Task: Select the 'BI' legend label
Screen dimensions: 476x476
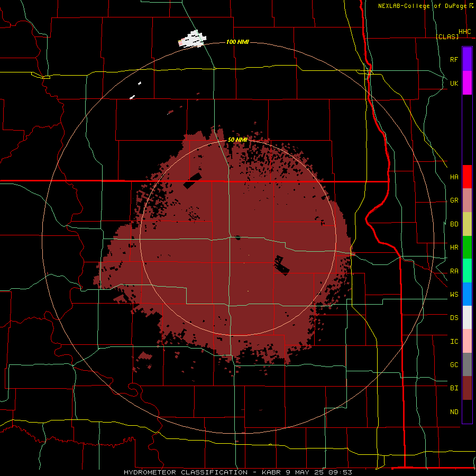Action: point(454,388)
